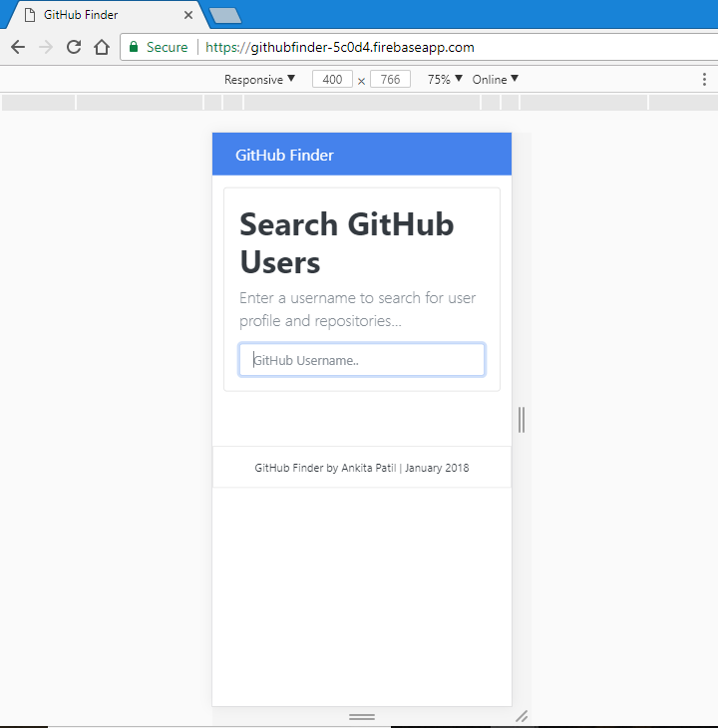This screenshot has width=718, height=728.
Task: Go to the browser home page icon
Action: click(x=102, y=47)
